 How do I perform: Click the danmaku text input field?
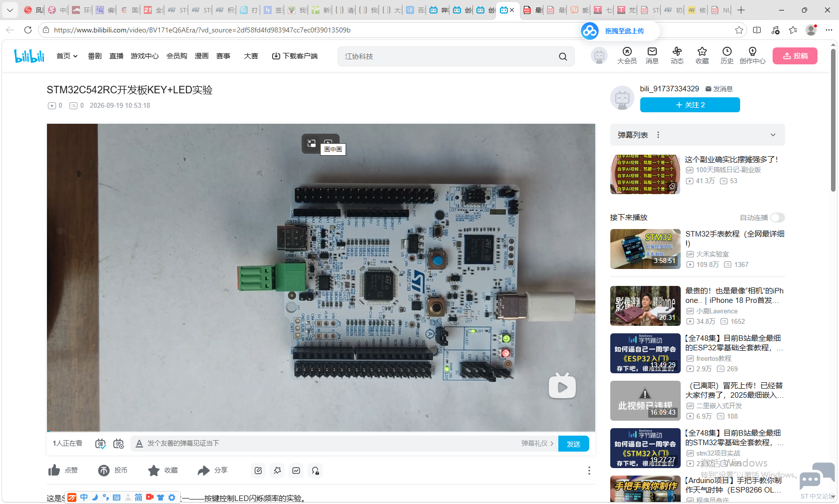pos(332,443)
